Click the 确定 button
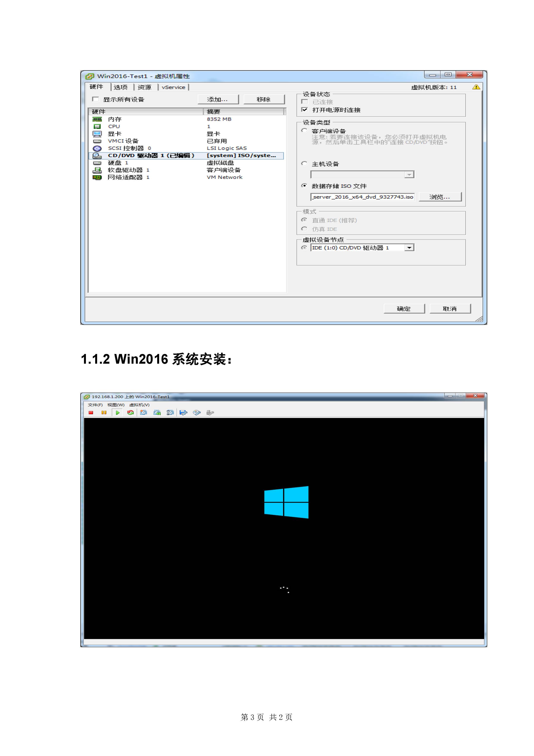 coord(404,309)
